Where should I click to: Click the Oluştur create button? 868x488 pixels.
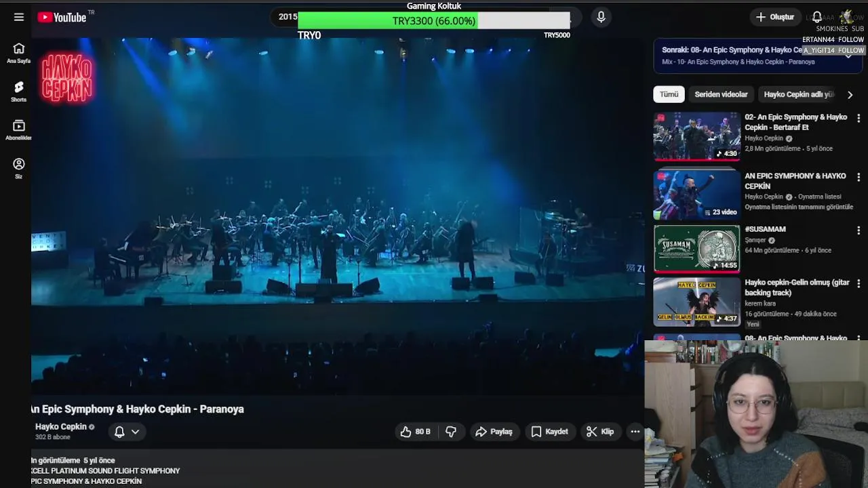[x=774, y=17]
